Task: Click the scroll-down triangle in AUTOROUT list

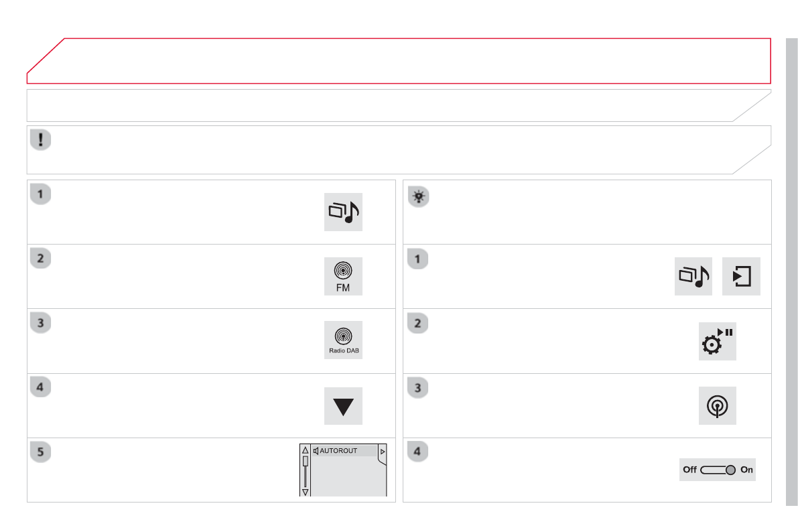Action: coord(306,492)
